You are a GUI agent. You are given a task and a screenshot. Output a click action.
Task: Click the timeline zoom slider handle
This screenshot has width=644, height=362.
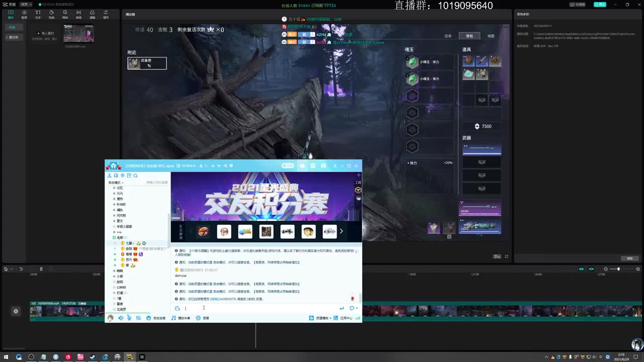click(618, 269)
